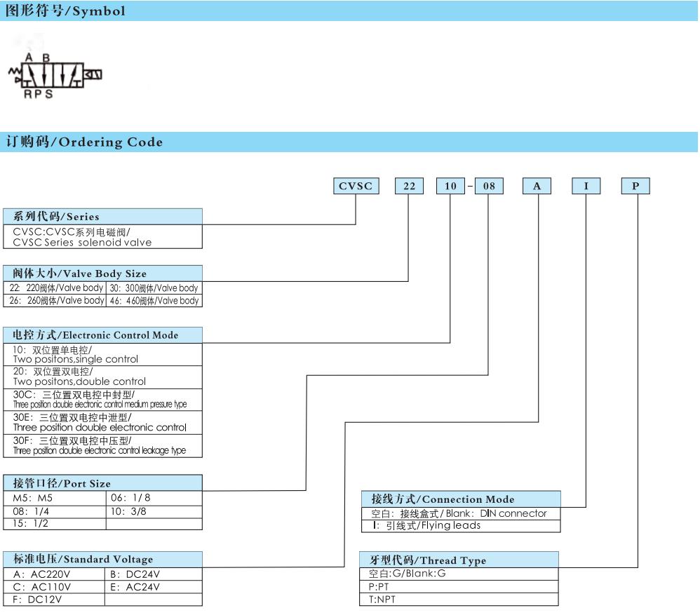700x615 pixels.
Task: Click the Valve Body Size header
Action: (102, 273)
